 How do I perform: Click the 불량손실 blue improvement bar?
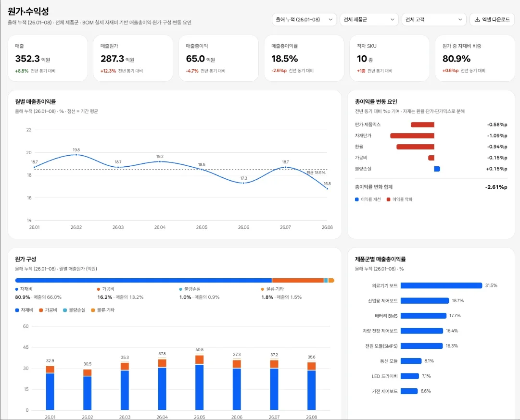[437, 169]
